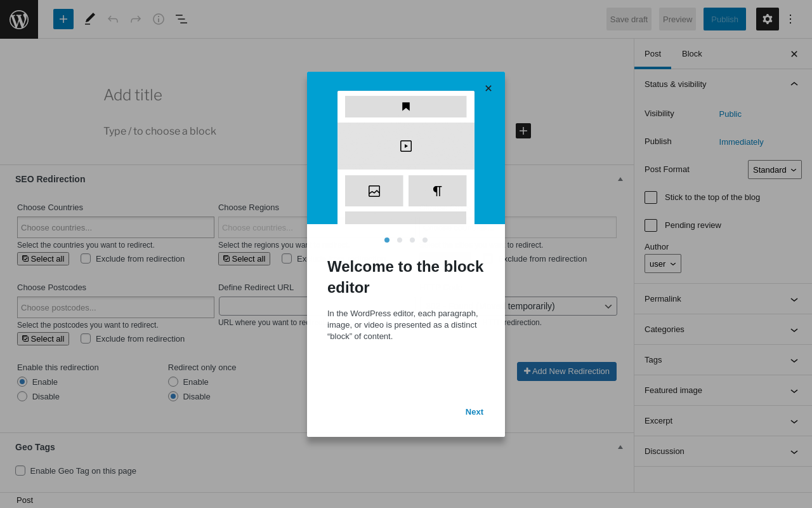Screen dimensions: 812x508
Task: Click Next in the welcome dialog
Action: point(475,412)
